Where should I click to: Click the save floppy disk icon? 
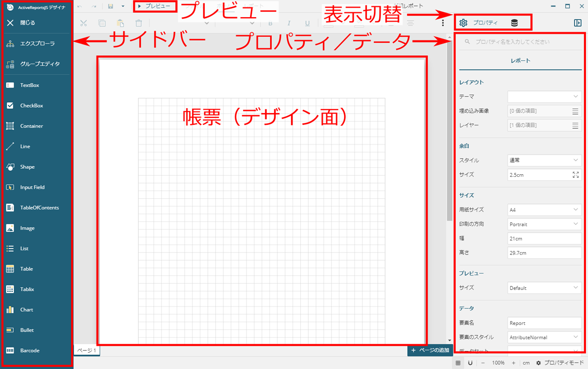[111, 6]
